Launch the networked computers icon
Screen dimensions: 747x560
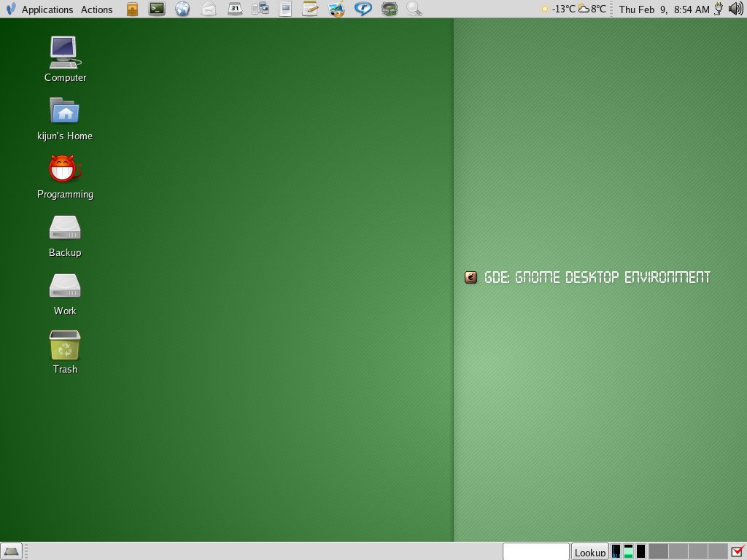260,9
